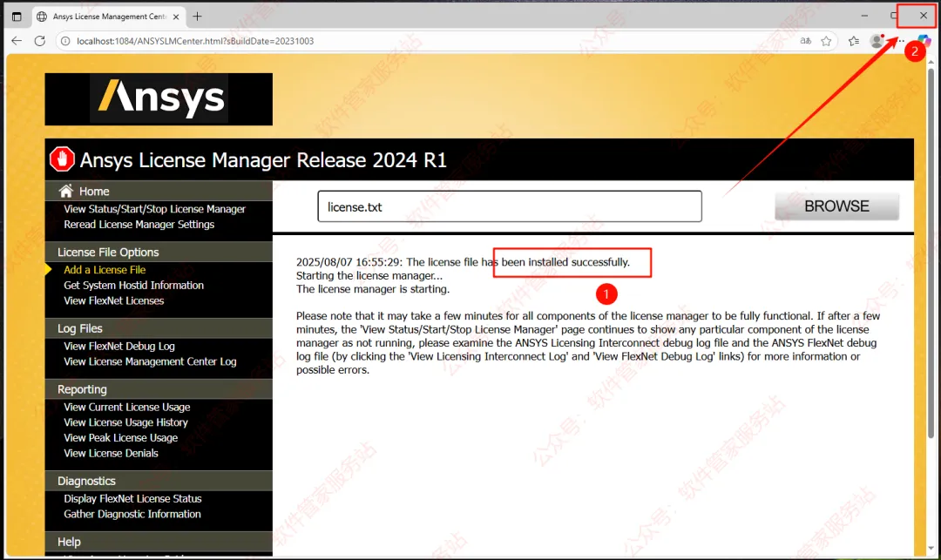Open View License Denials
Image resolution: width=941 pixels, height=560 pixels.
click(111, 453)
